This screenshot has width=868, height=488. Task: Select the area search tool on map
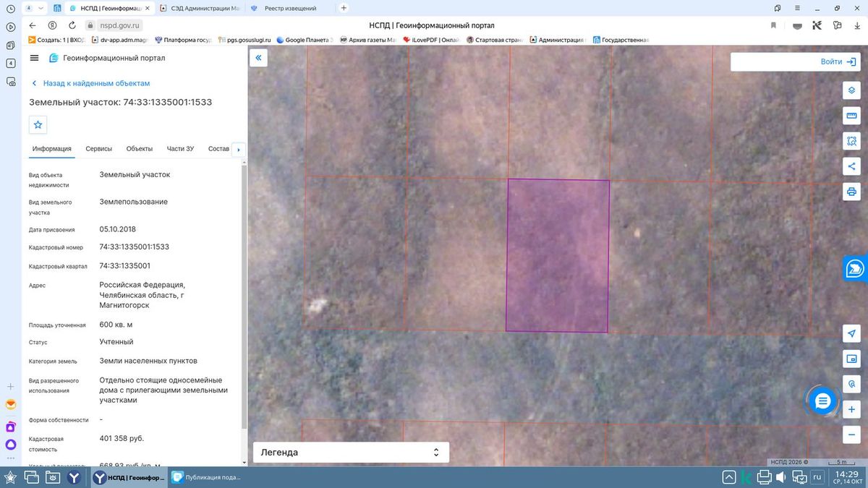[x=851, y=141]
